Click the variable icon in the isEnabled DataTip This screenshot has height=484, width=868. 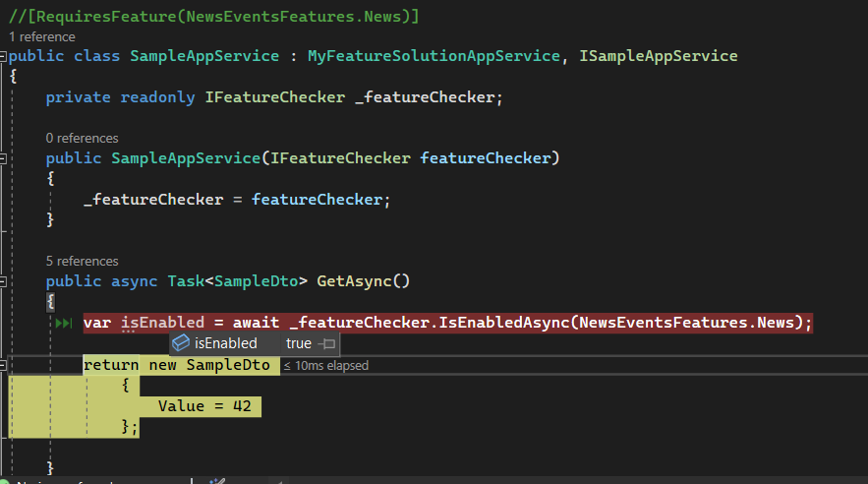[x=181, y=343]
